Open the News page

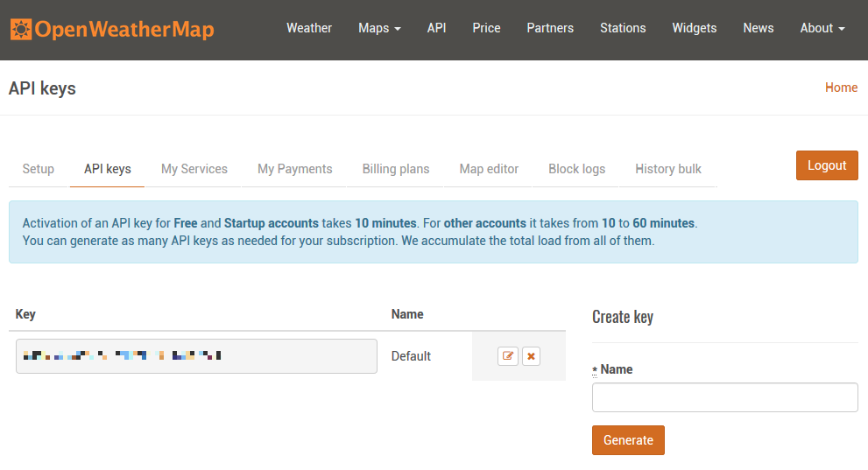pyautogui.click(x=758, y=28)
